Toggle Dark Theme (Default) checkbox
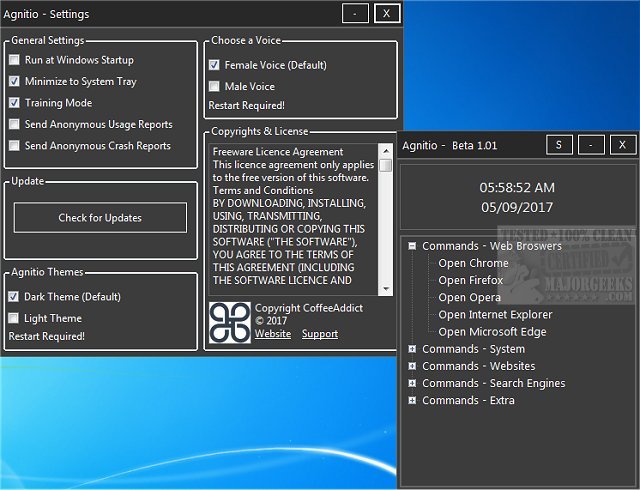 click(13, 296)
